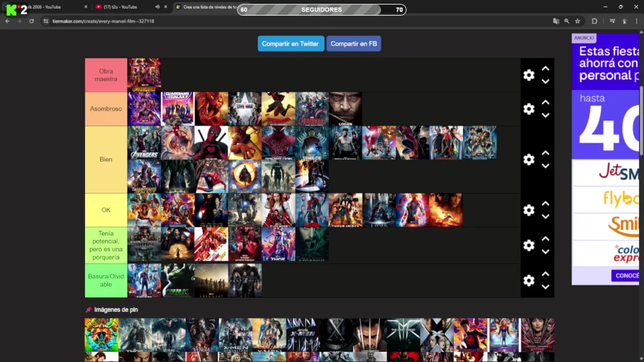Image resolution: width=644 pixels, height=362 pixels.
Task: Move Bien tier down with chevron
Action: [x=545, y=166]
